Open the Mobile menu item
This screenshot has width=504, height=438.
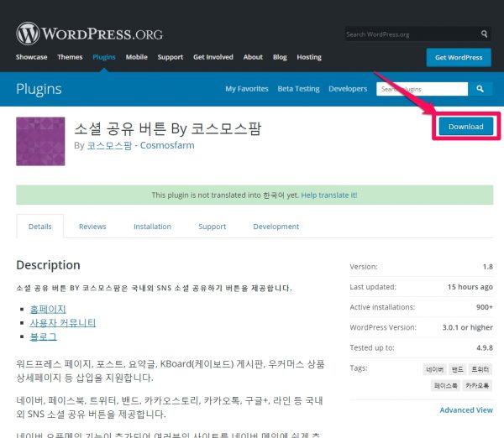pyautogui.click(x=137, y=57)
